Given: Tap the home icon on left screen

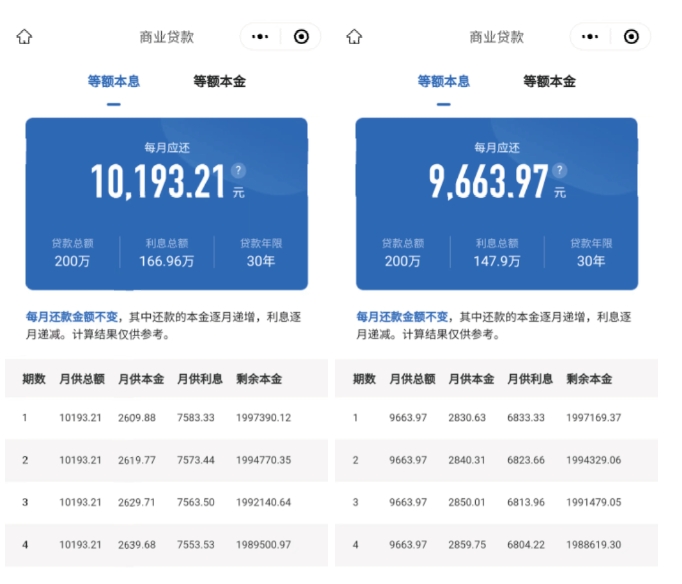Looking at the screenshot, I should pyautogui.click(x=24, y=37).
